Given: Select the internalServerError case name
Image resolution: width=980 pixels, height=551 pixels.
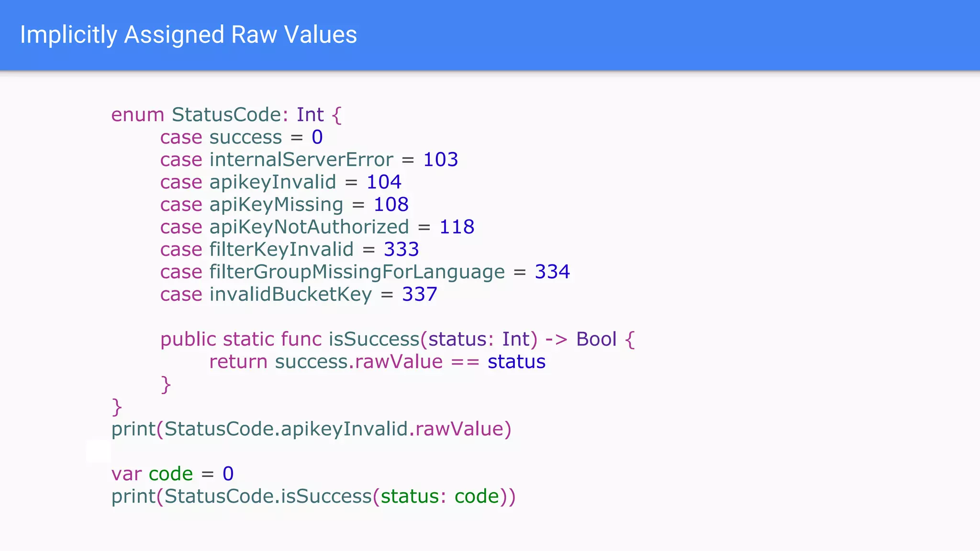Looking at the screenshot, I should (x=301, y=160).
